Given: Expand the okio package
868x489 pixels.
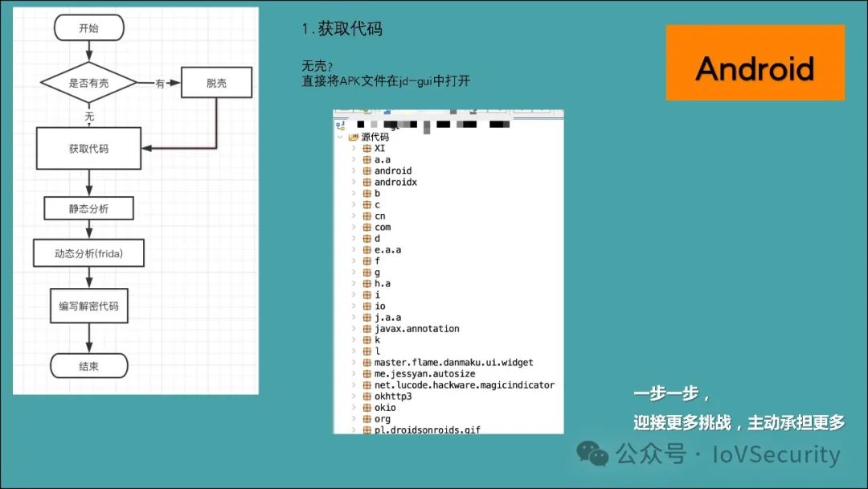Looking at the screenshot, I should [354, 408].
